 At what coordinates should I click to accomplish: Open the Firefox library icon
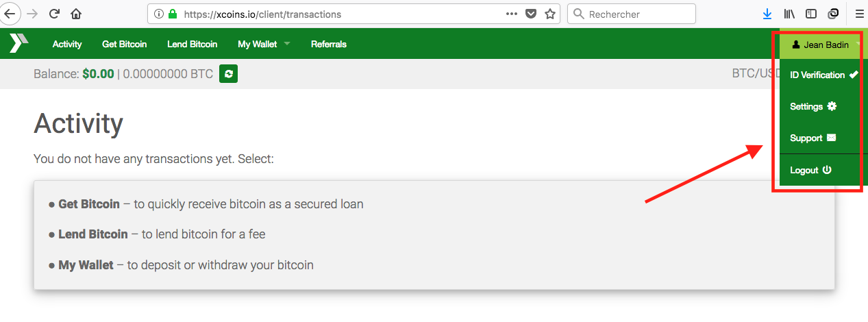point(790,14)
